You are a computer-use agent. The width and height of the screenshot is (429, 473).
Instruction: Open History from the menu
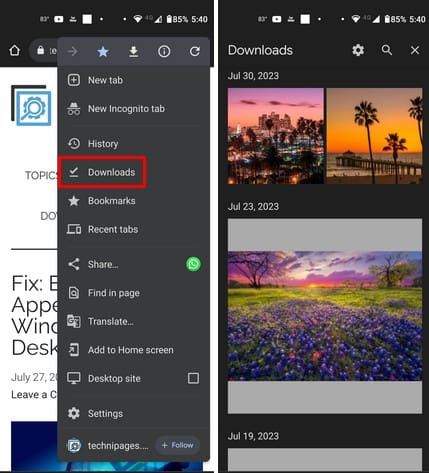[x=134, y=144]
